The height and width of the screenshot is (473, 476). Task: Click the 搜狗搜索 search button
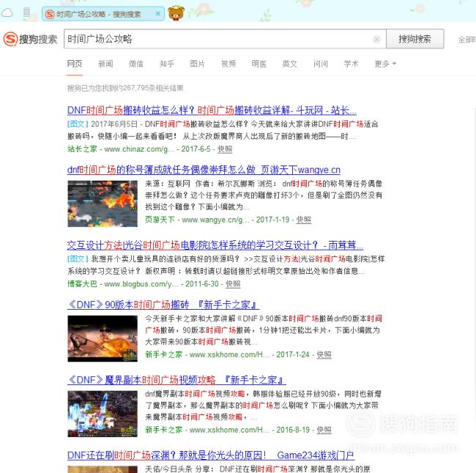(414, 39)
